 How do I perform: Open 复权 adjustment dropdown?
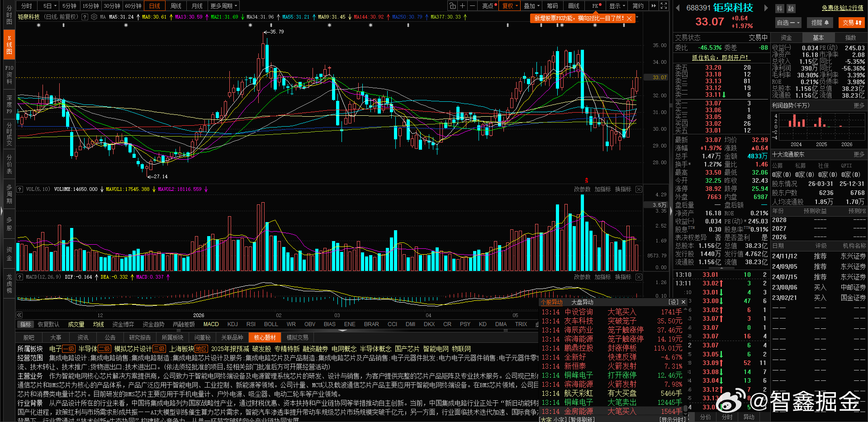point(510,6)
